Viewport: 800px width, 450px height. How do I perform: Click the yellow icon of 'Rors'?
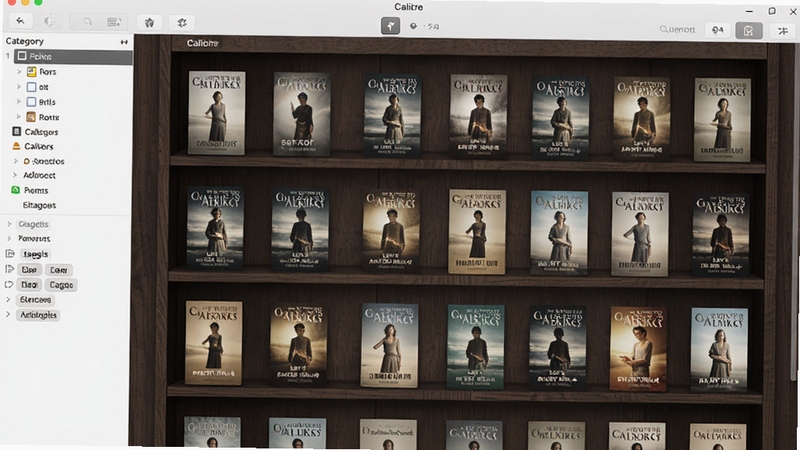click(32, 72)
